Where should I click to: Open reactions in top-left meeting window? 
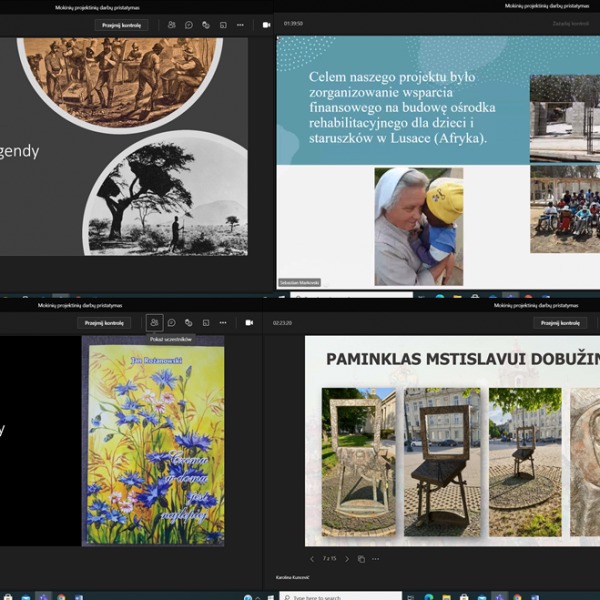pyautogui.click(x=206, y=25)
